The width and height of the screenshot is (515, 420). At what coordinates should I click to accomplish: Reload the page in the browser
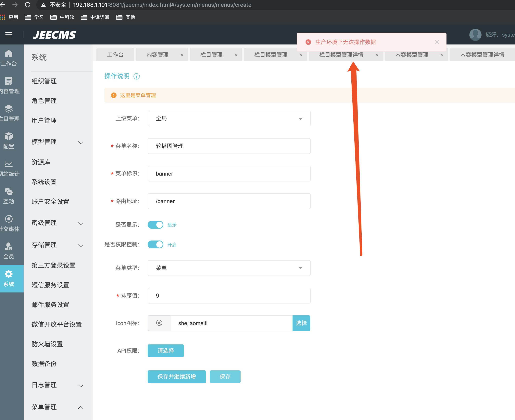[x=28, y=5]
